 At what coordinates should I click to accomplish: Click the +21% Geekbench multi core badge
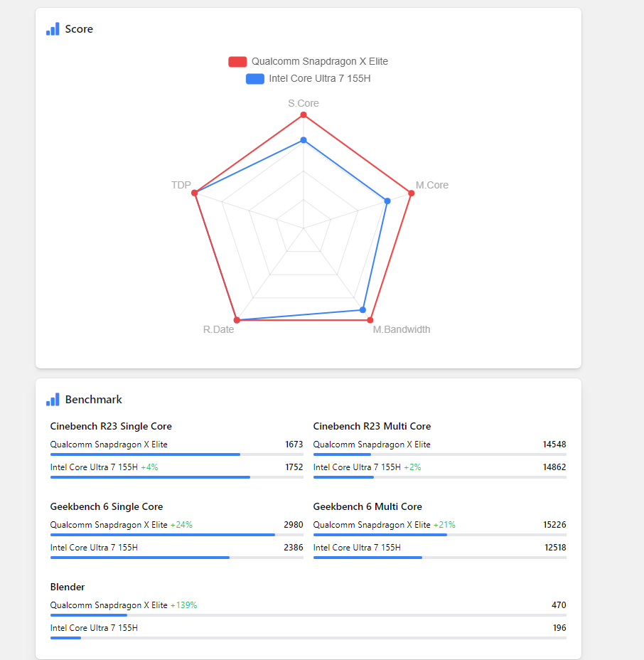click(x=444, y=525)
